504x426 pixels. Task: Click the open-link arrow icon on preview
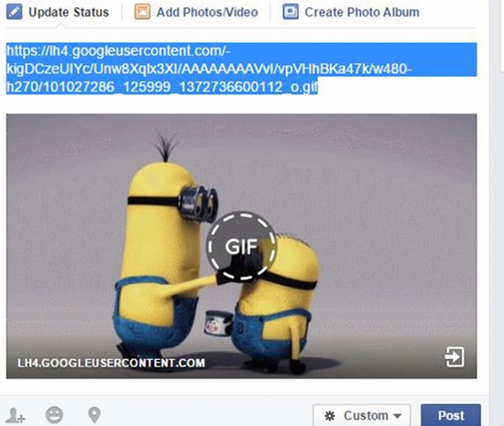point(455,356)
